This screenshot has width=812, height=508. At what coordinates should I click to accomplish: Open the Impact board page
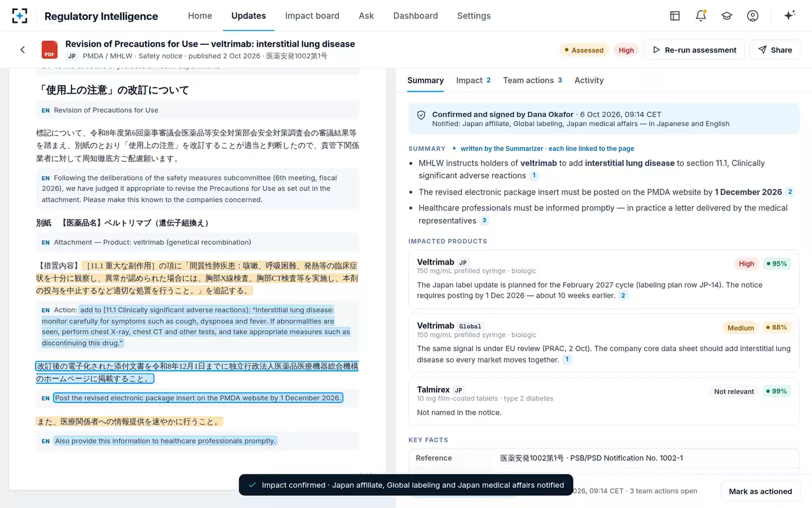click(312, 16)
